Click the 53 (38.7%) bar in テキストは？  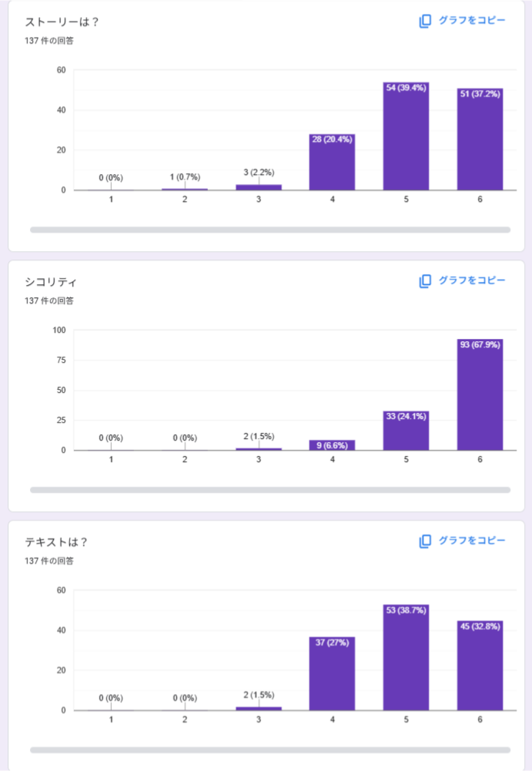click(x=406, y=659)
